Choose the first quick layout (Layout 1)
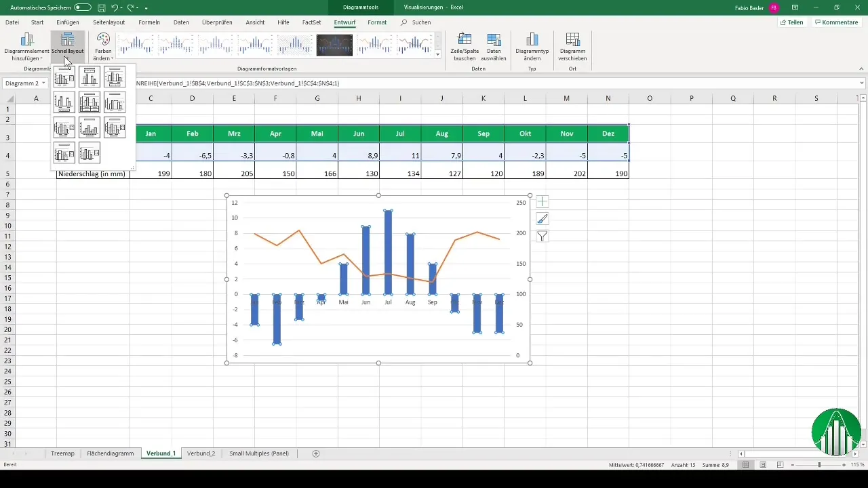 click(64, 77)
